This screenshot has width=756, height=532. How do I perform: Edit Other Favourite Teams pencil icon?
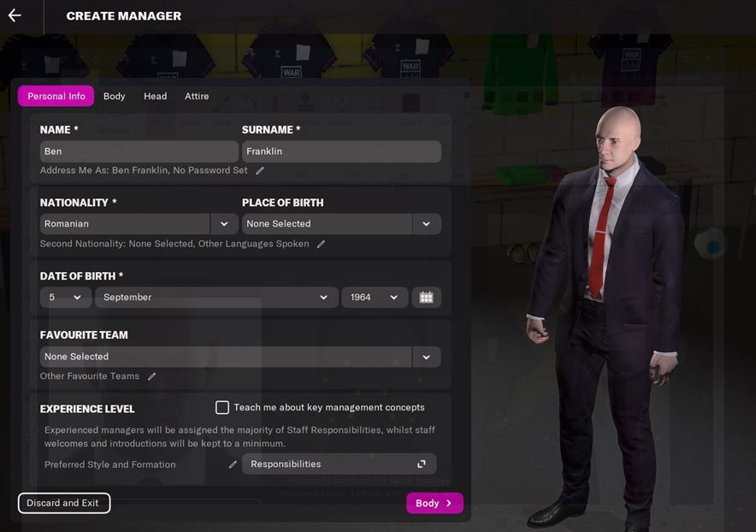tap(152, 376)
